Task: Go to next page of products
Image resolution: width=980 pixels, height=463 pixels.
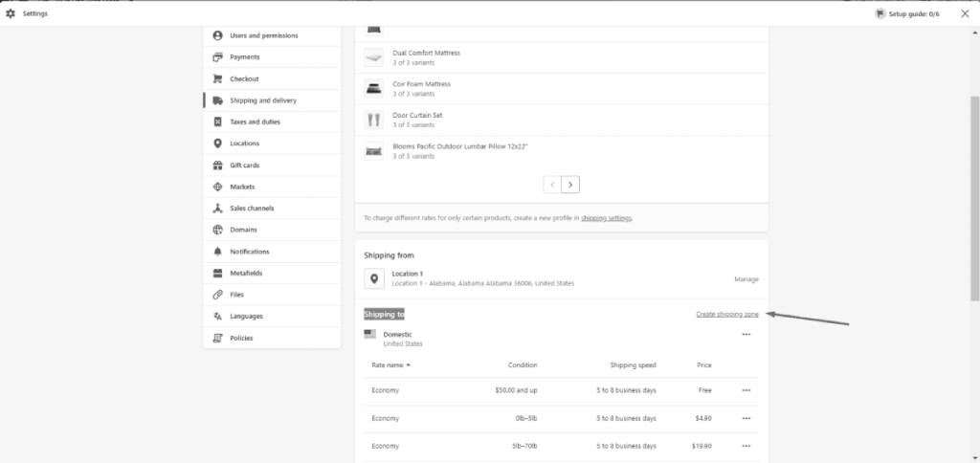Action: pos(570,184)
